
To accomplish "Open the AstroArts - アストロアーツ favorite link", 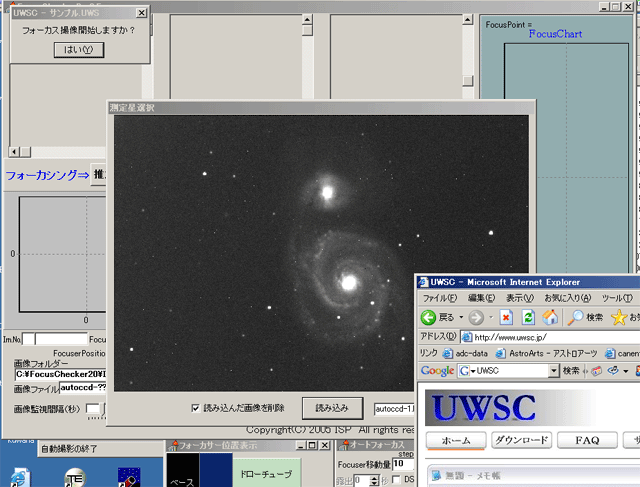I will (547, 353).
